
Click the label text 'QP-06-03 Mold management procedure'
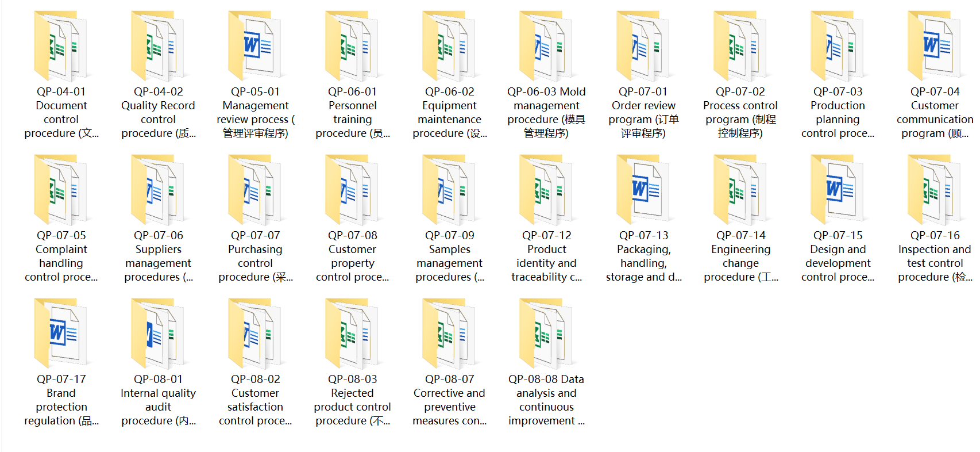tap(546, 112)
